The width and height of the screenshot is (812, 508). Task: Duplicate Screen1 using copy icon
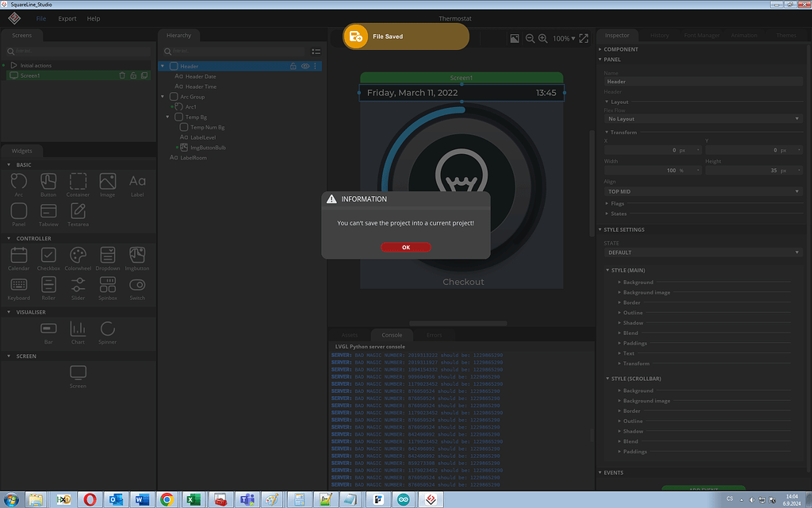pos(144,75)
